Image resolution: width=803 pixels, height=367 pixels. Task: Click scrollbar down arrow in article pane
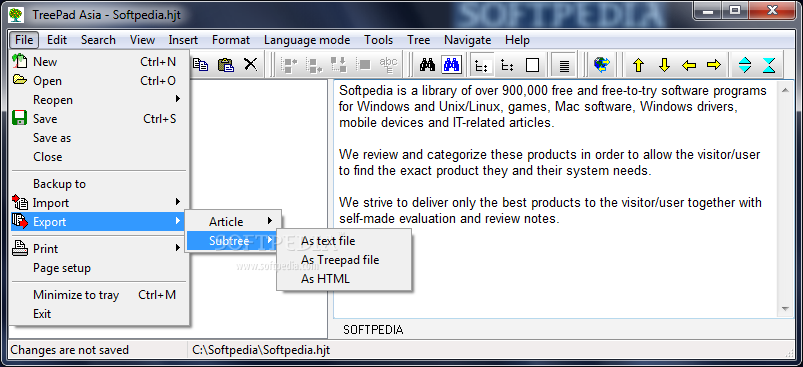pyautogui.click(x=786, y=309)
